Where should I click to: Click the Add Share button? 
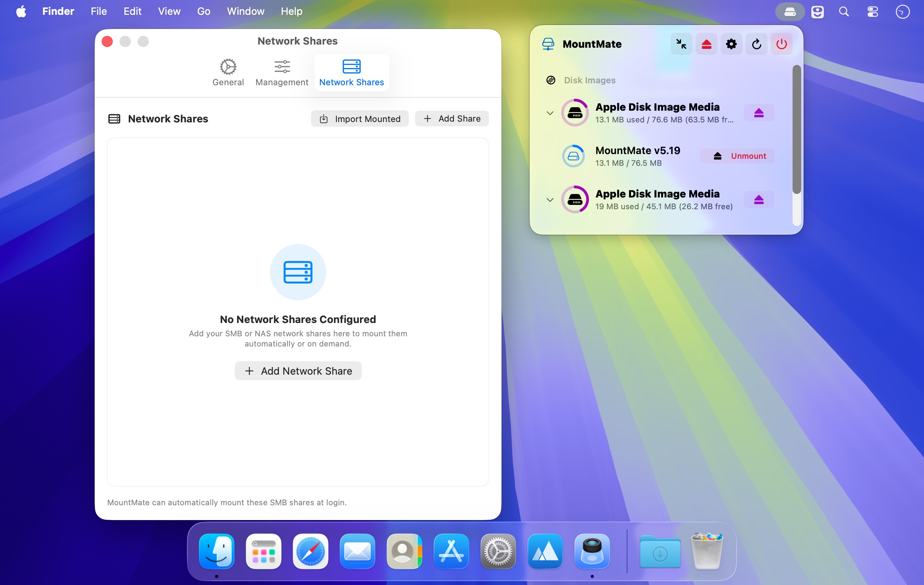pyautogui.click(x=452, y=119)
